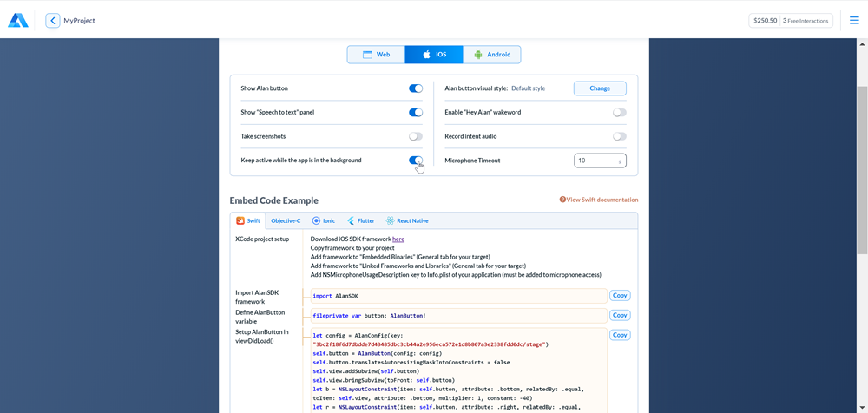Click the Alan logo icon
Screen dimensions: 868x413
18,20
